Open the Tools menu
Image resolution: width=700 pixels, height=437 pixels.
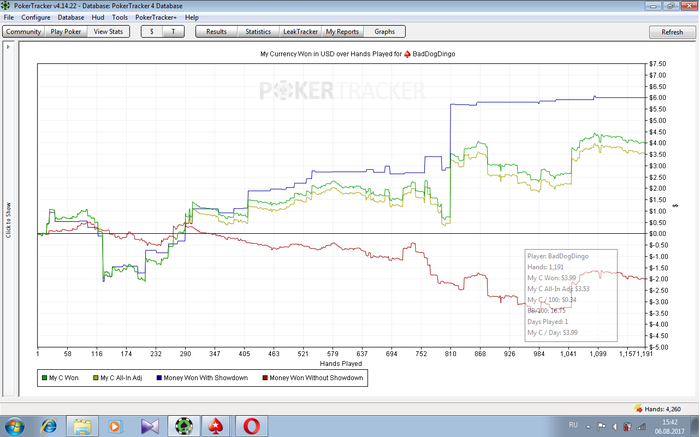coord(120,17)
